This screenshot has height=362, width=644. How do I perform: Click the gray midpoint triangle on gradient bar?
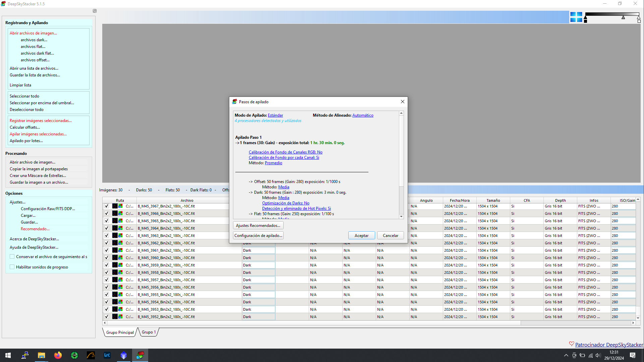[623, 17]
